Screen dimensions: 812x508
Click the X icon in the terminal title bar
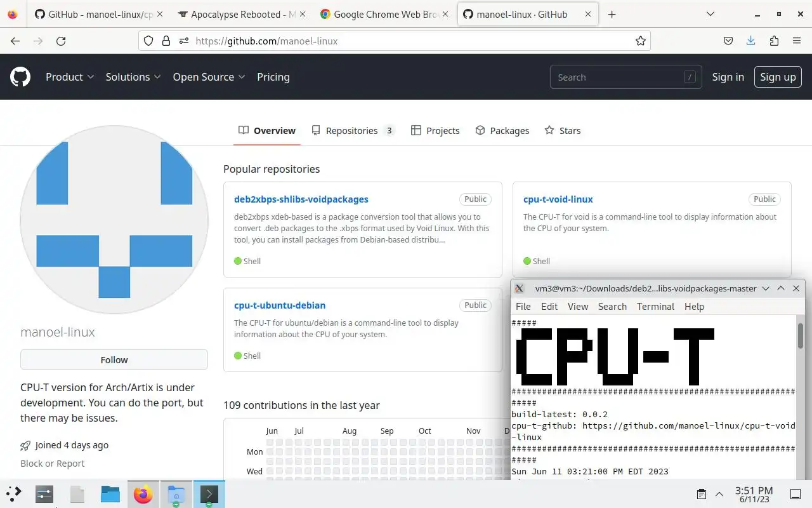point(519,288)
